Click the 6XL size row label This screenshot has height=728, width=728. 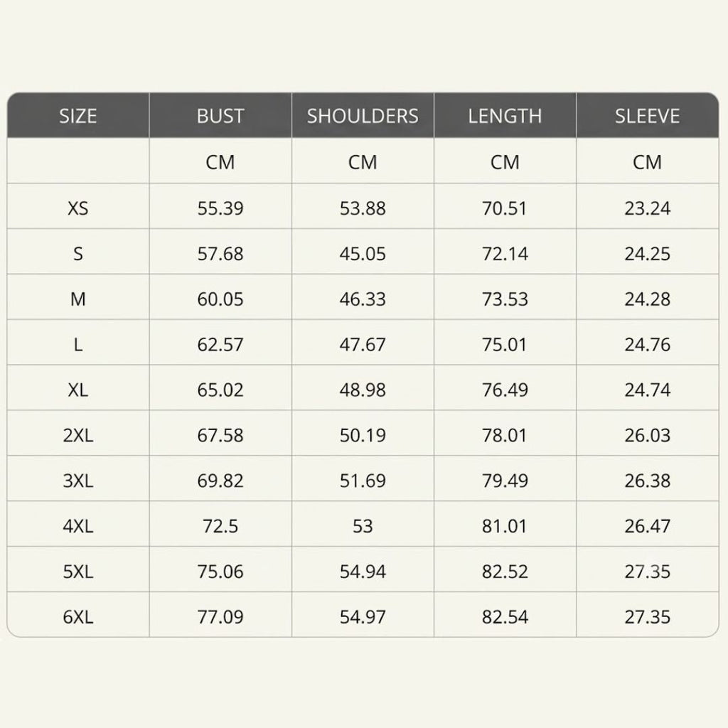coord(78,616)
